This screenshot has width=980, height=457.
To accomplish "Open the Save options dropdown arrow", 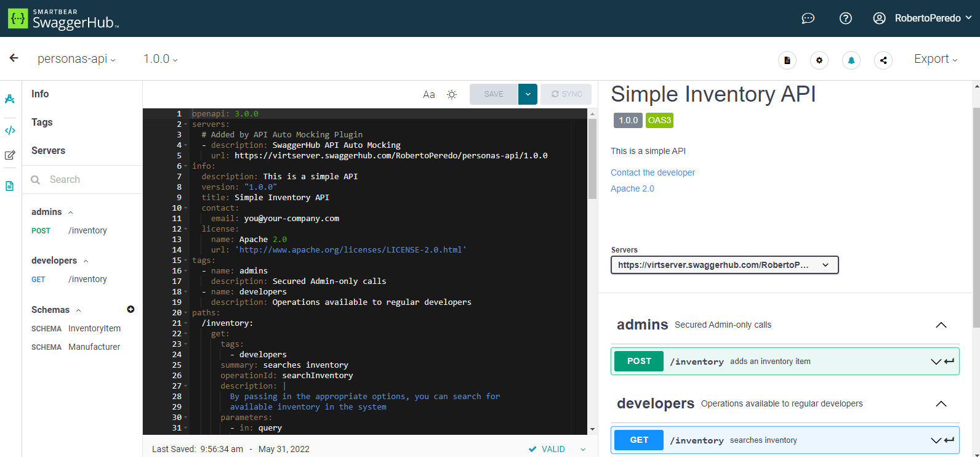I will (528, 94).
